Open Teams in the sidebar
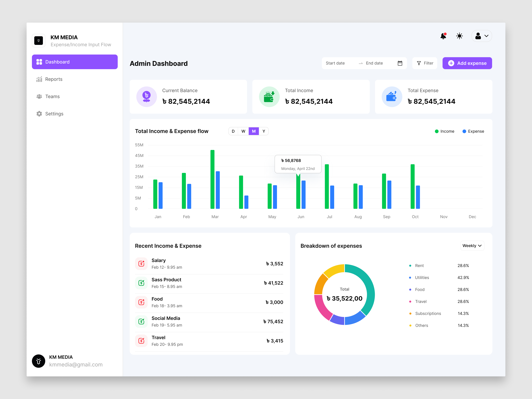532x399 pixels. [x=52, y=96]
